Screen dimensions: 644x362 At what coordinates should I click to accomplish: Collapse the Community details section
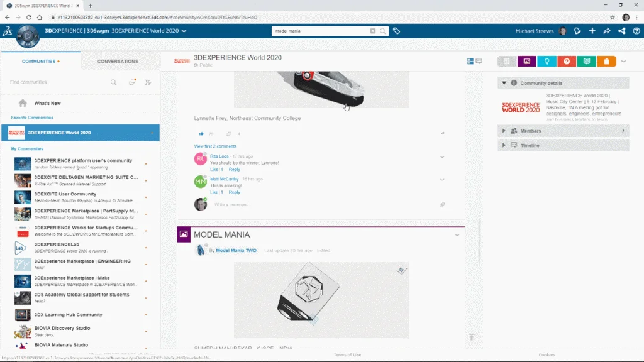tap(504, 83)
